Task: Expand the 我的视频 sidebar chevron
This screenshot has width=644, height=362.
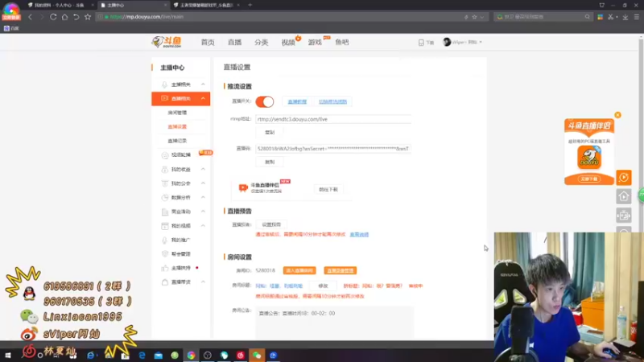Action: [203, 226]
